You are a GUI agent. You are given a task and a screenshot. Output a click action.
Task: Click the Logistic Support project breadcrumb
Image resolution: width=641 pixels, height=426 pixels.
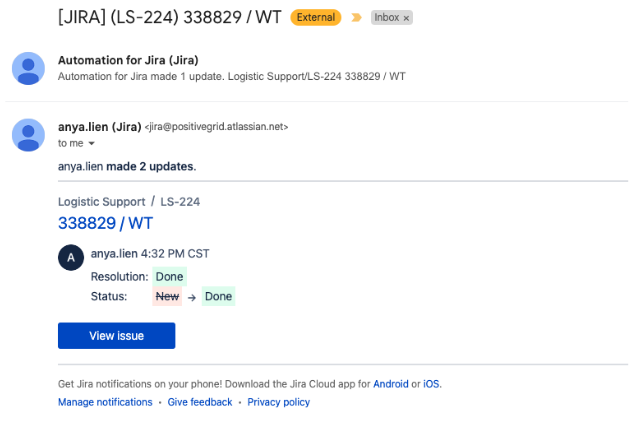tap(101, 202)
